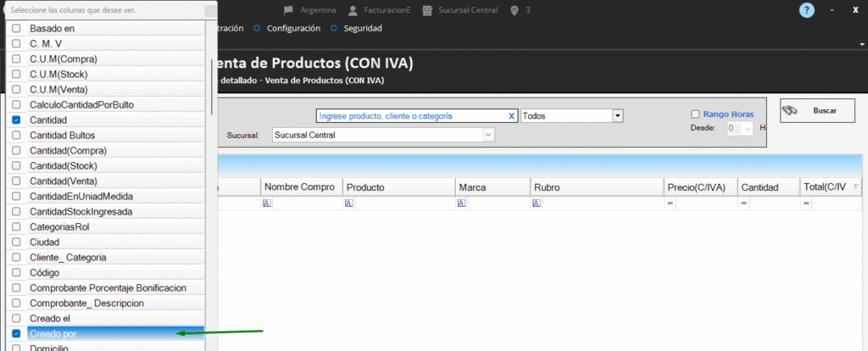Open the Seguridad menu
Viewport: 868px width, 351px height.
click(362, 28)
